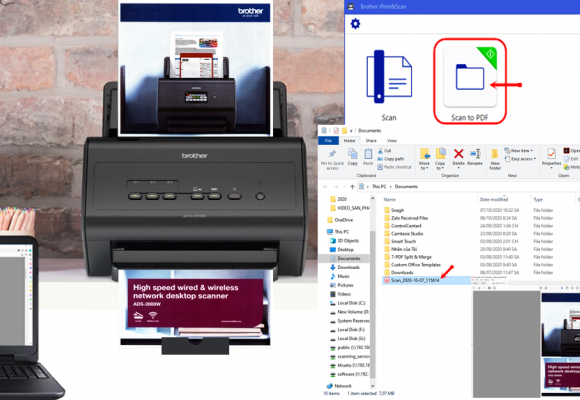Click the Back navigation arrow
Screen dimensions: 580x400
[x=325, y=187]
